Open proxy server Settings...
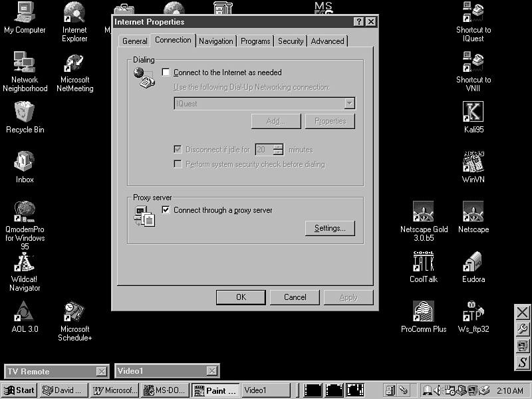 click(x=330, y=228)
